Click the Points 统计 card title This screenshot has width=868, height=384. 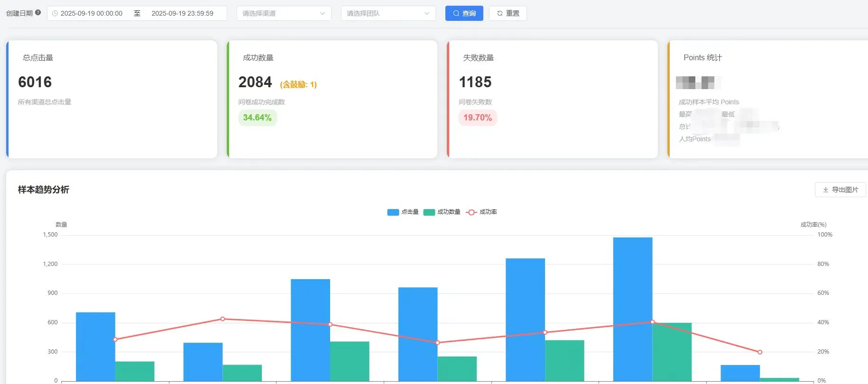pos(702,57)
